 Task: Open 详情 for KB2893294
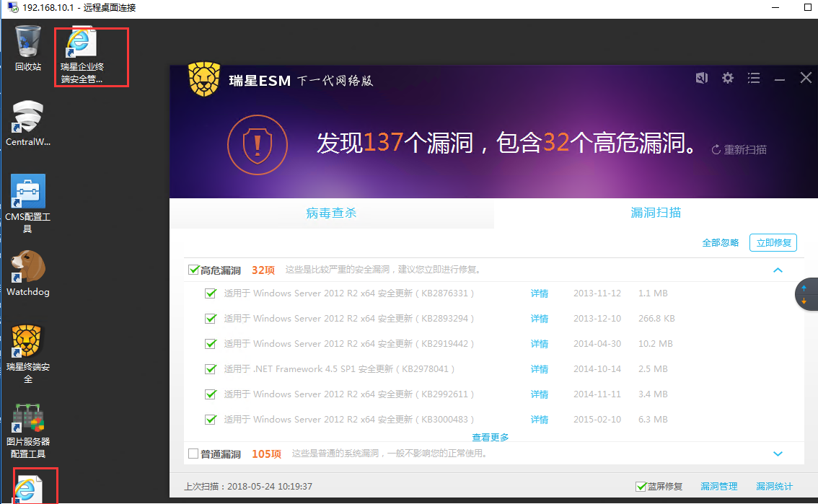click(x=540, y=319)
